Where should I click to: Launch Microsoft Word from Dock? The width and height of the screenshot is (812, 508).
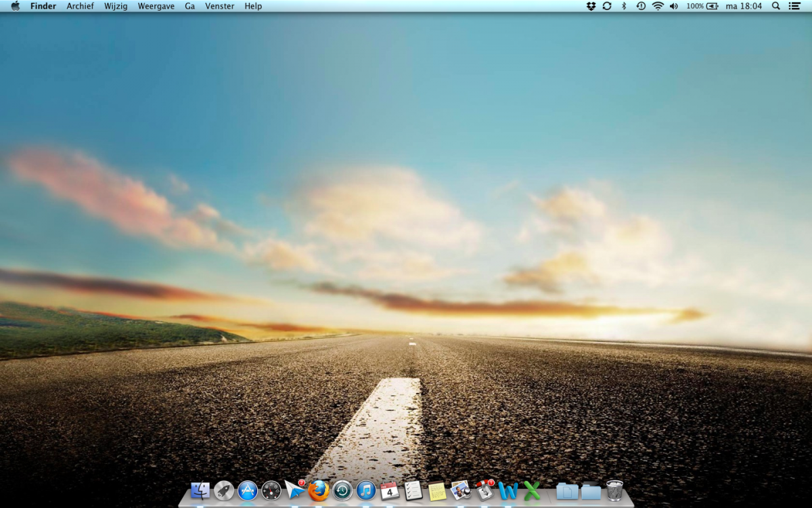coord(508,490)
